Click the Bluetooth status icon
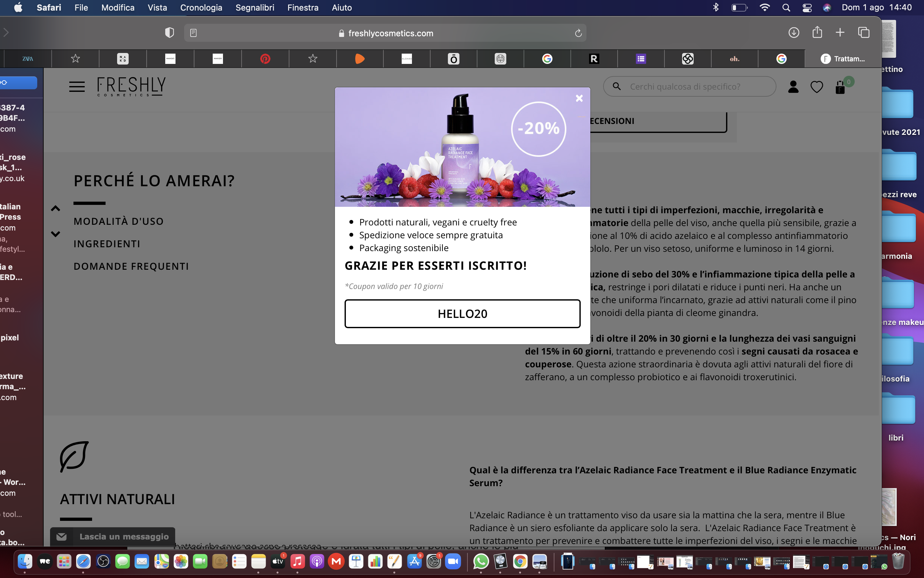The width and height of the screenshot is (924, 578). 715,8
